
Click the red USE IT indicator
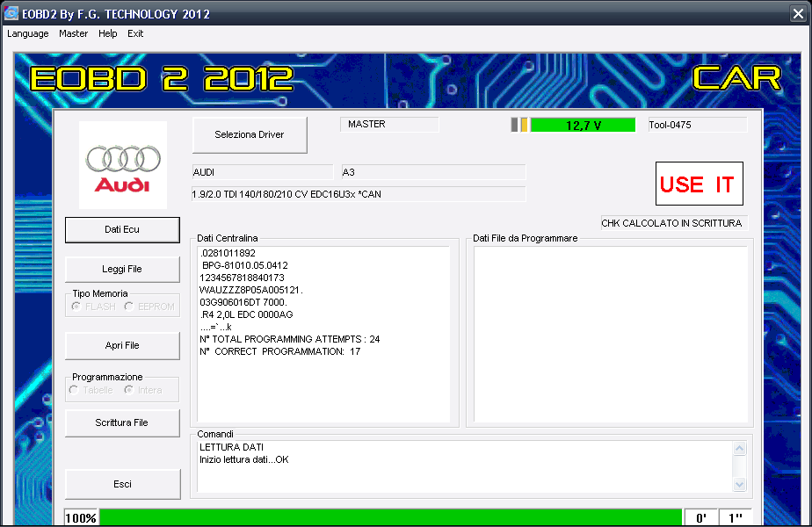click(x=699, y=184)
